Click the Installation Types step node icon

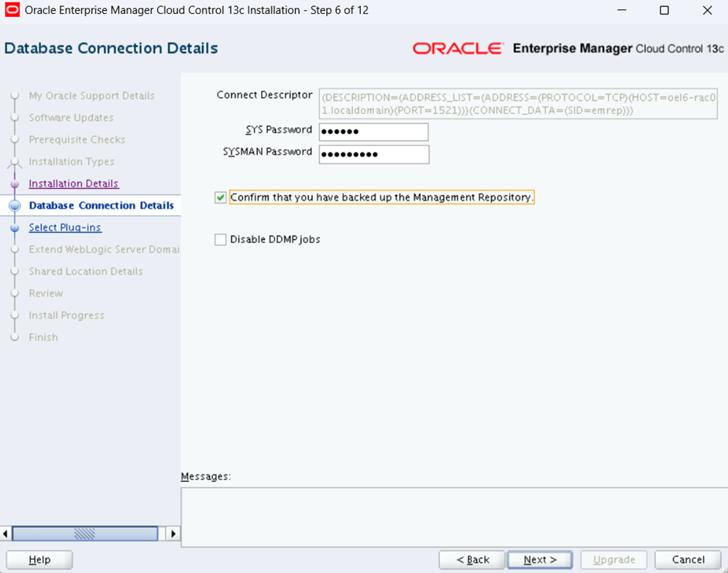14,163
